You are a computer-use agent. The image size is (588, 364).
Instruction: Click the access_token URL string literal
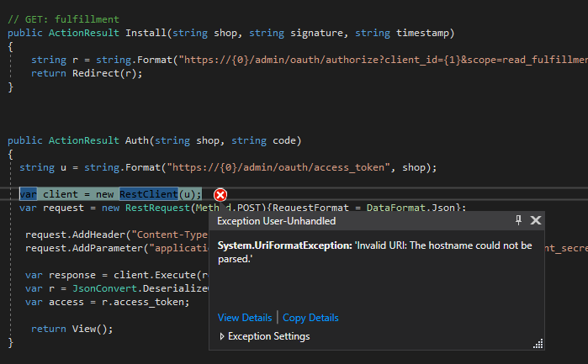pyautogui.click(x=278, y=167)
